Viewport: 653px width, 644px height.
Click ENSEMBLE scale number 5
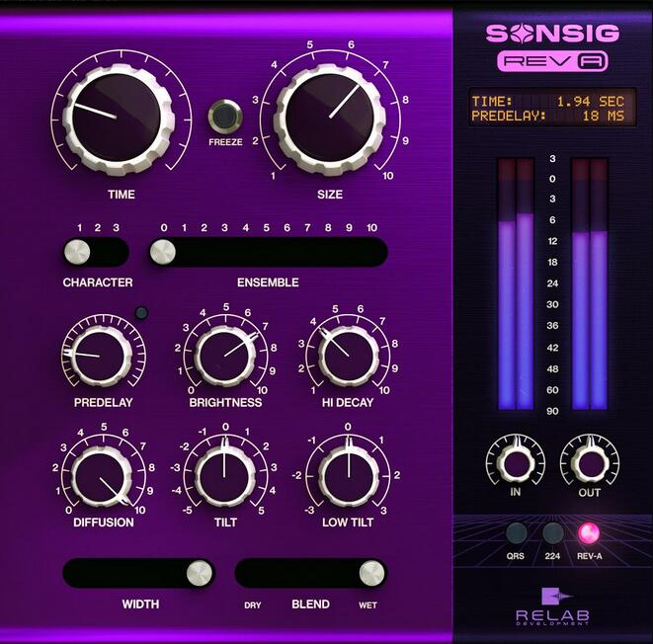[266, 228]
